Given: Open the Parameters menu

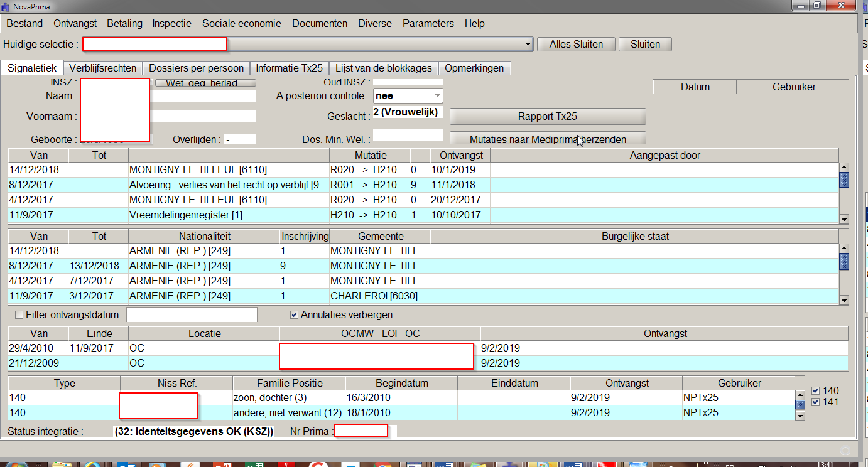Looking at the screenshot, I should coord(428,23).
